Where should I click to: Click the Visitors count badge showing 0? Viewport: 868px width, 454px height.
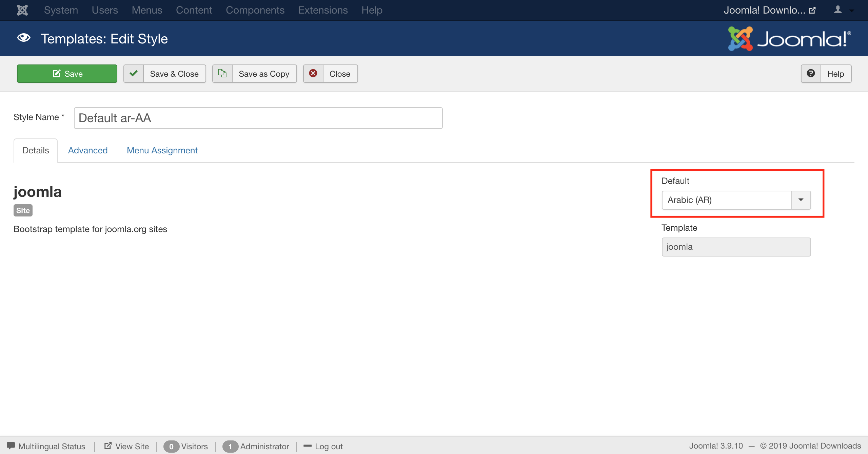pyautogui.click(x=171, y=447)
